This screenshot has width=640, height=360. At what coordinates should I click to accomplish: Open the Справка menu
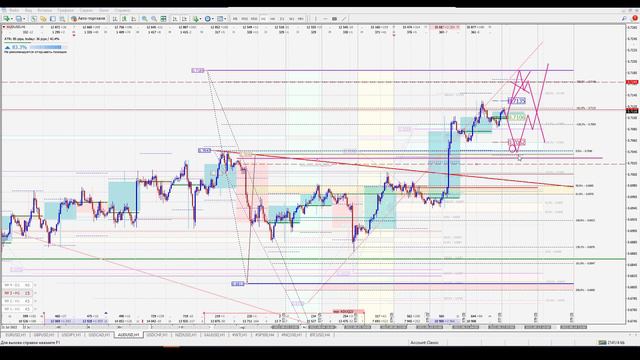pos(122,10)
